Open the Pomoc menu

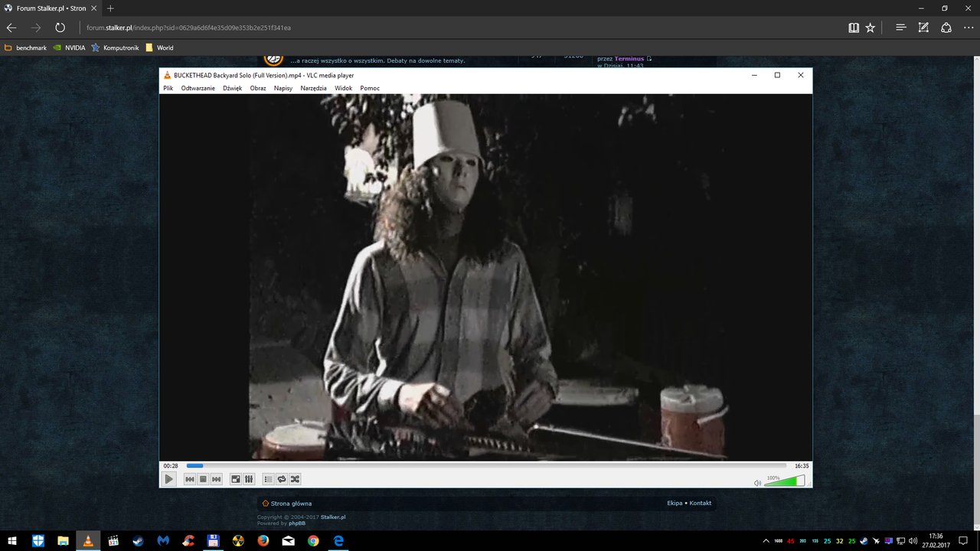[x=370, y=88]
